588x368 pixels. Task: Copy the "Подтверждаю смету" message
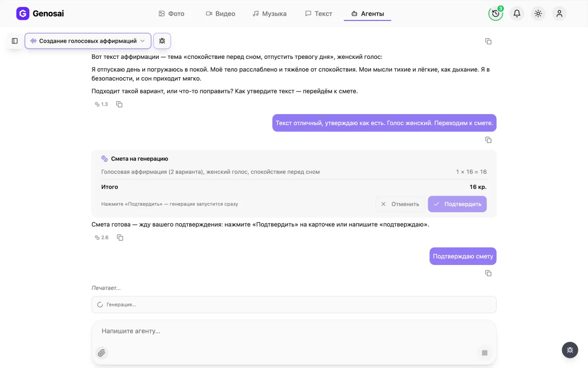(x=488, y=273)
